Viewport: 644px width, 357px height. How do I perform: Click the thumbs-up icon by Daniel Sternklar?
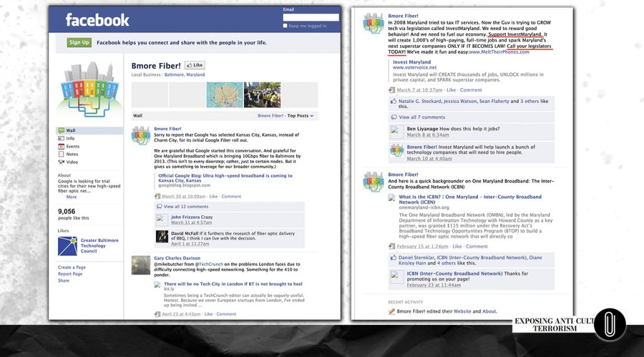point(394,258)
